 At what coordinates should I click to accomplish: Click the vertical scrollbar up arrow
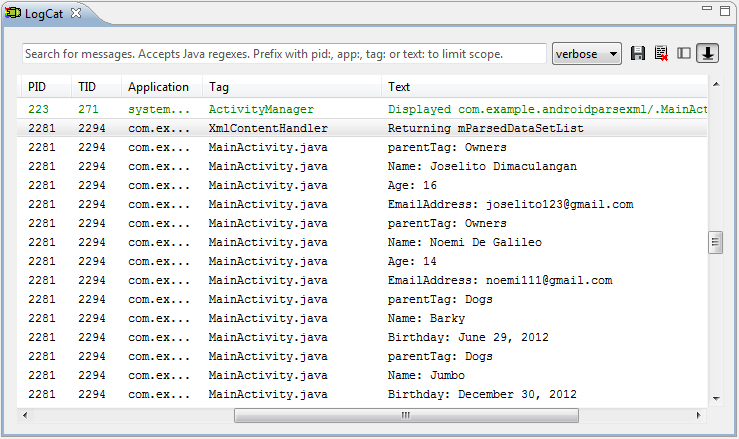tap(715, 84)
